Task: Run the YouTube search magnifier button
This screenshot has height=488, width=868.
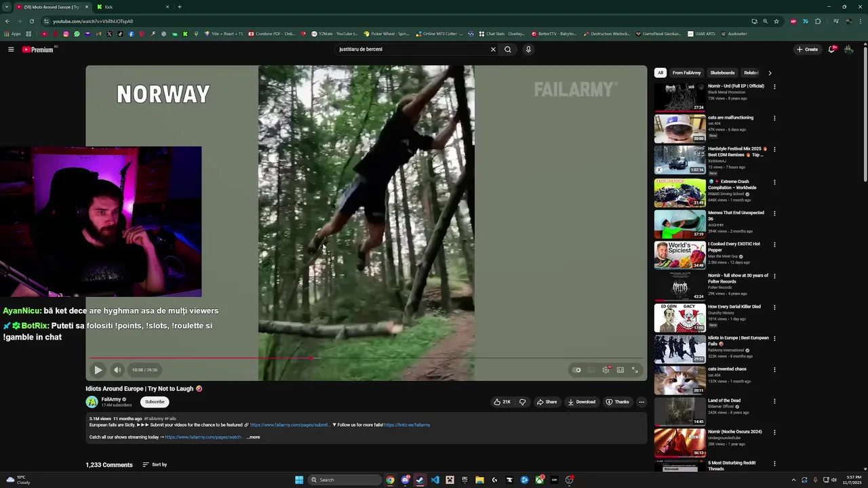Action: (507, 49)
